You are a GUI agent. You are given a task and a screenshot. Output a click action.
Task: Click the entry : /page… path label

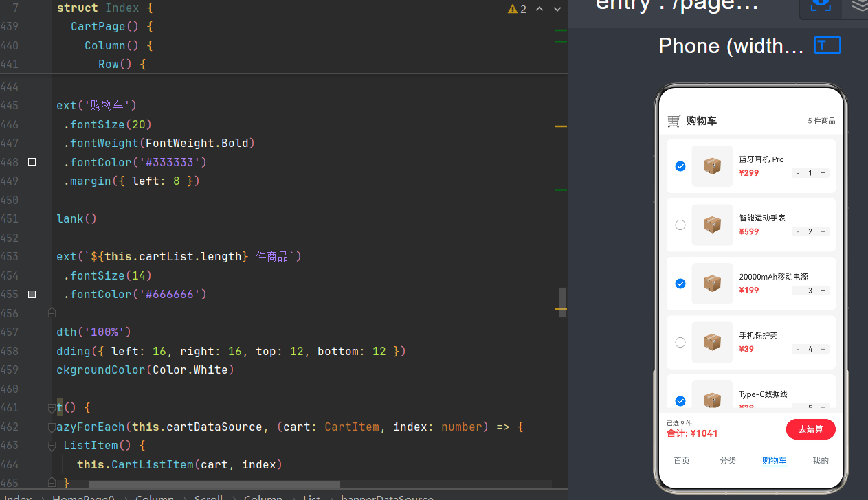pos(677,6)
